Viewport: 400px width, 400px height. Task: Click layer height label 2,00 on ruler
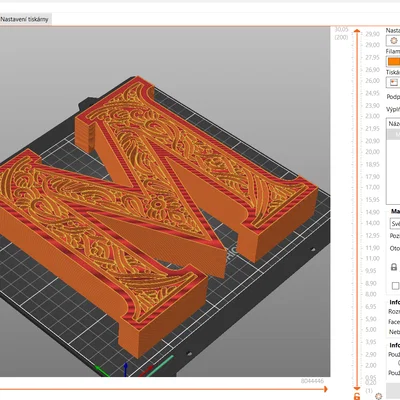(371, 365)
